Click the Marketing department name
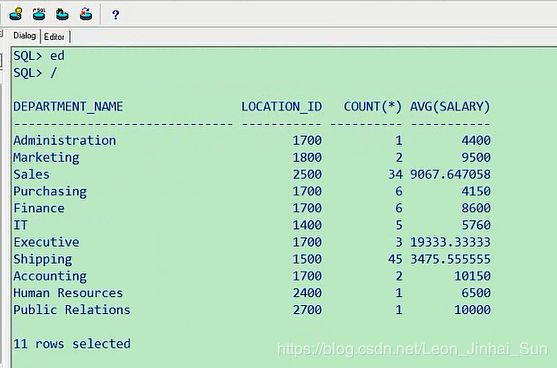Viewport: 557px width, 368px height. click(46, 157)
